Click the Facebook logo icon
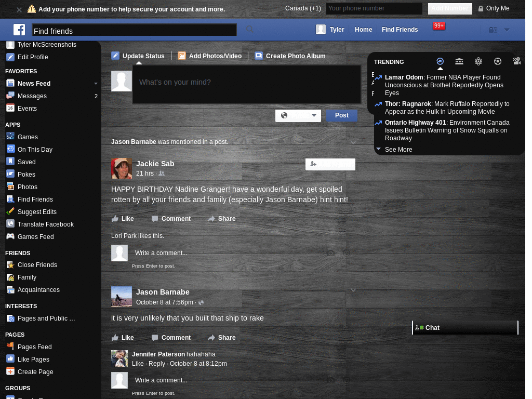532x399 pixels. 19,30
